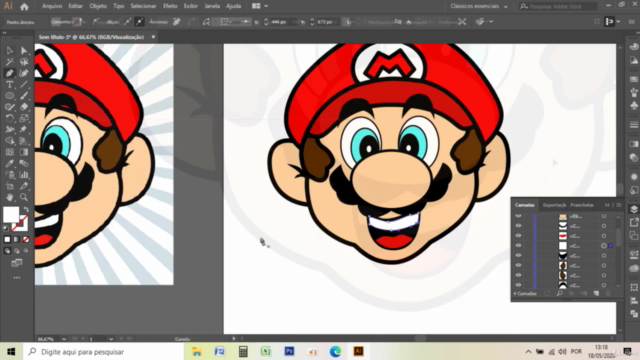Hide the selected white teeth sublayer

518,245
